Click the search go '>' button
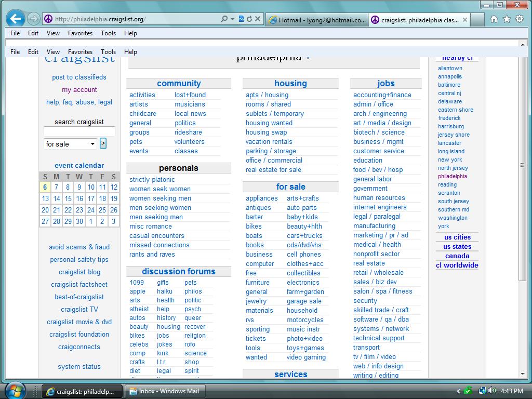 pos(103,143)
